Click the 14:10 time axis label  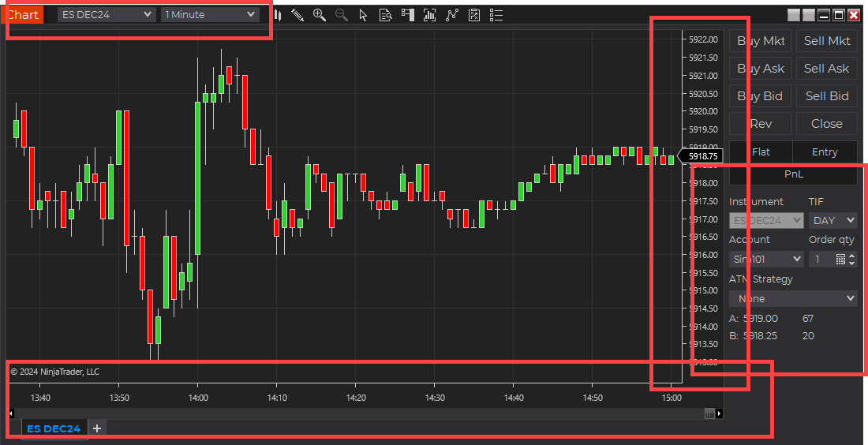tap(276, 398)
